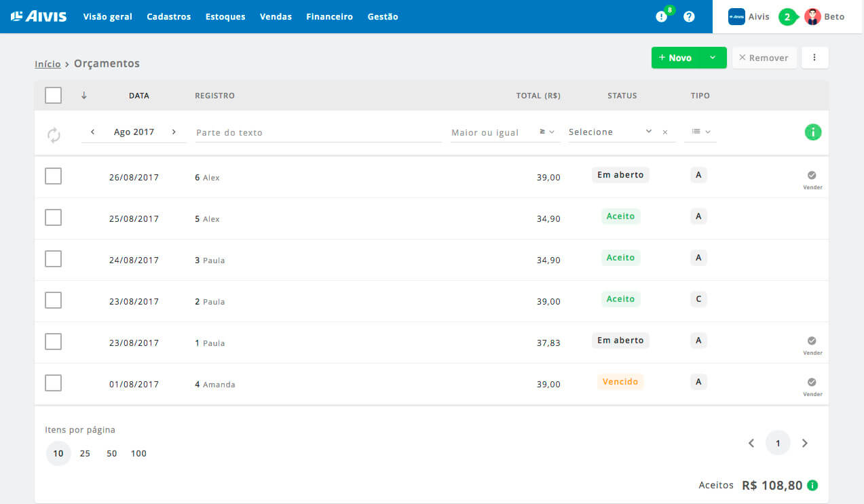
Task: Click the Início breadcrumb link
Action: [x=48, y=64]
